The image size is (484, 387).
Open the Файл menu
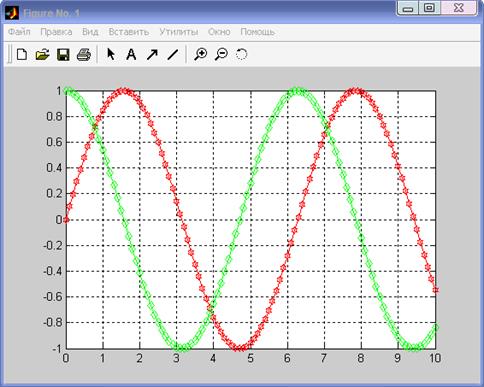[19, 32]
